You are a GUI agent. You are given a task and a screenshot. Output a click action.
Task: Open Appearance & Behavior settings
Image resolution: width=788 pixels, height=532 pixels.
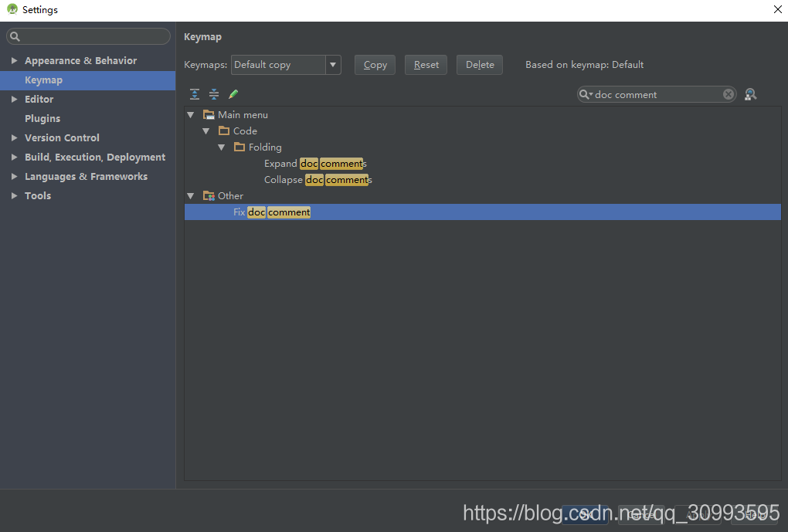click(80, 60)
